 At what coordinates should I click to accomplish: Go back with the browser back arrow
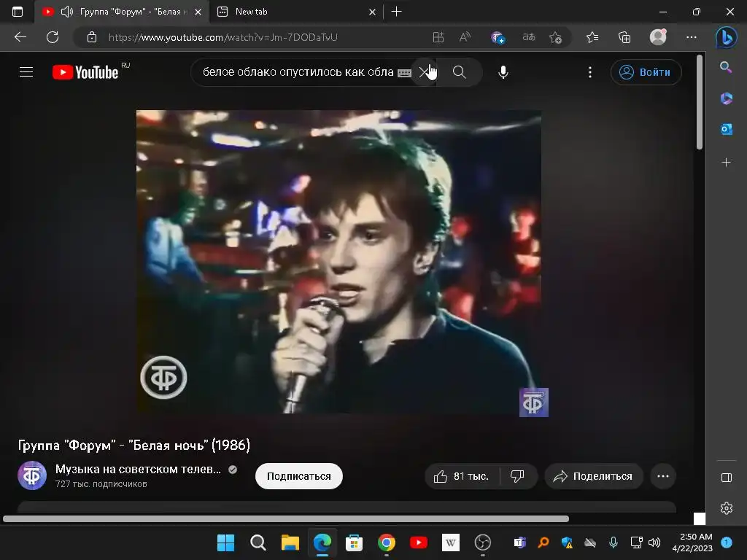click(x=20, y=37)
